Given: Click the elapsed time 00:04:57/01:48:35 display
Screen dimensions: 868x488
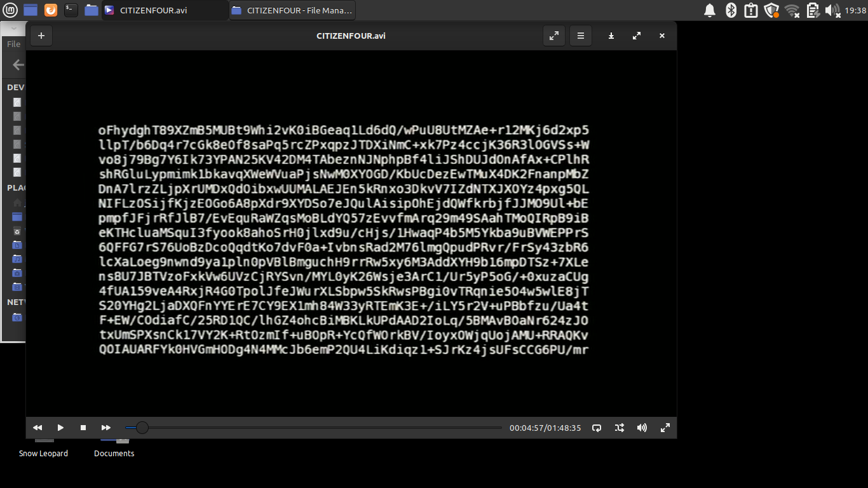Looking at the screenshot, I should (545, 428).
